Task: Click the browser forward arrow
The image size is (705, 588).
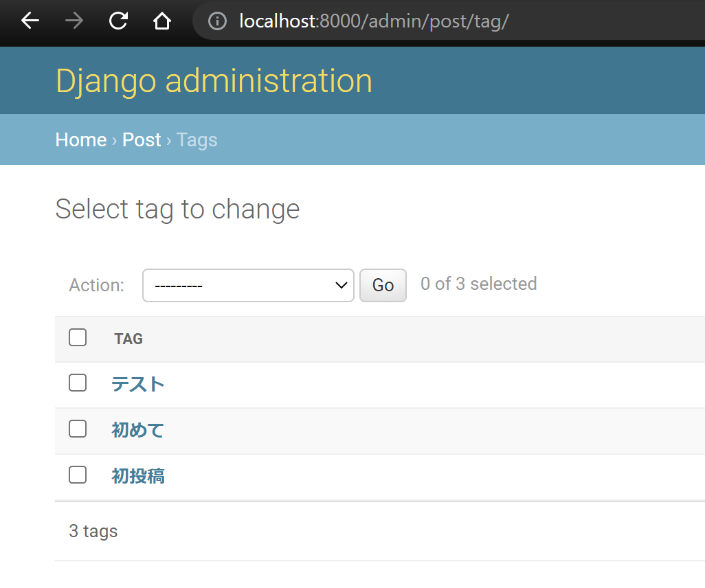Action: click(74, 21)
